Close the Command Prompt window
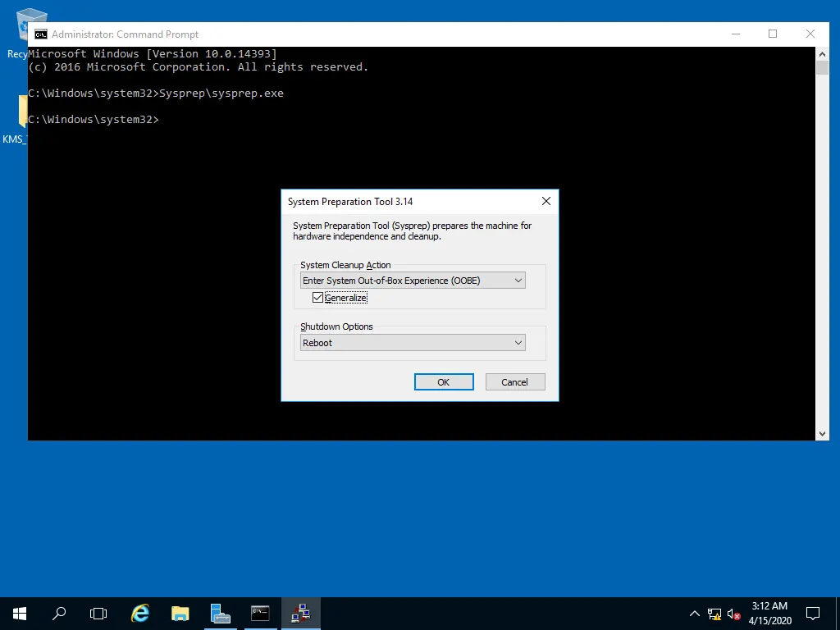This screenshot has width=840, height=630. point(810,34)
